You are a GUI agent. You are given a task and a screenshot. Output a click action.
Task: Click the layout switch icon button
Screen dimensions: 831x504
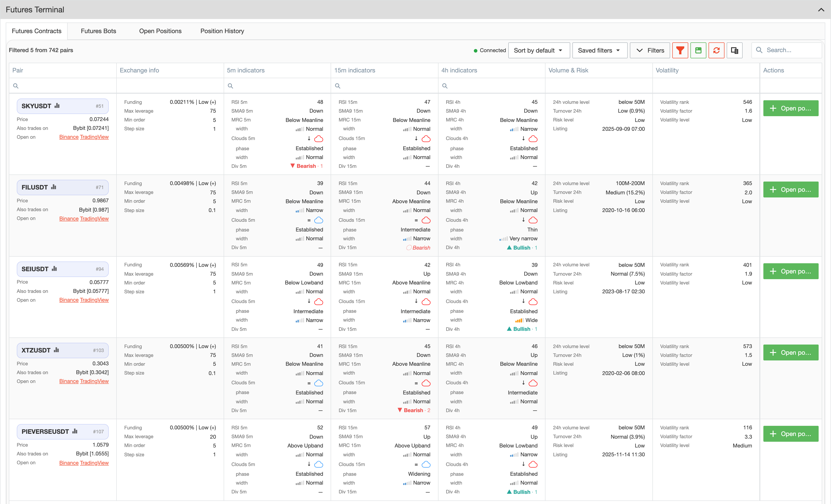[x=734, y=50]
